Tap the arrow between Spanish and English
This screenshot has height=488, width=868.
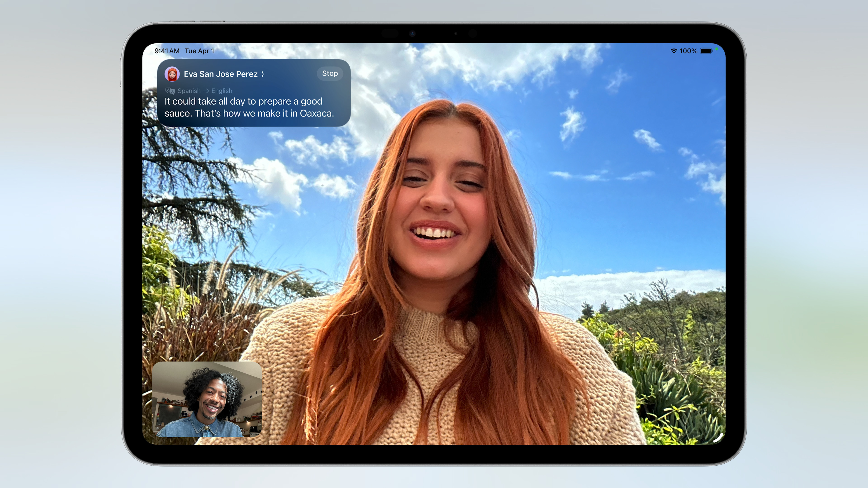point(206,91)
